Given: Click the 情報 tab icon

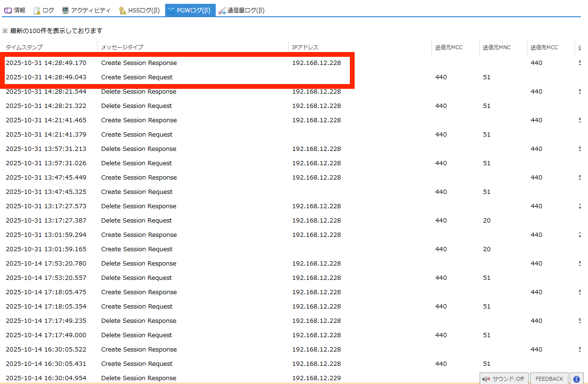Looking at the screenshot, I should (8, 10).
